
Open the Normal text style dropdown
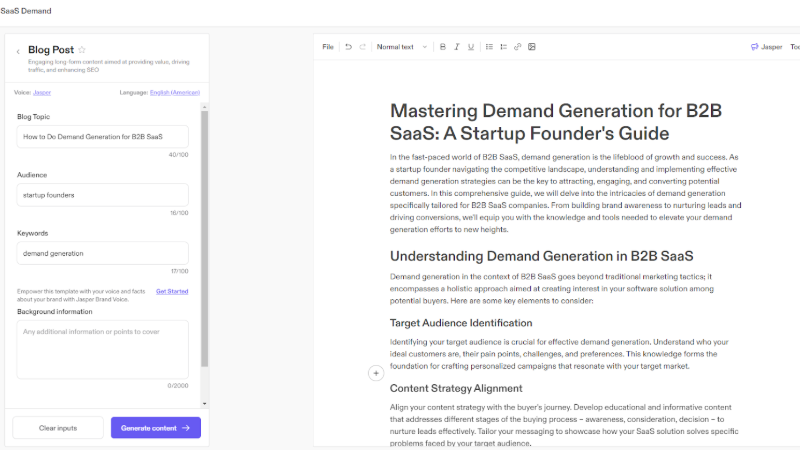pos(399,47)
